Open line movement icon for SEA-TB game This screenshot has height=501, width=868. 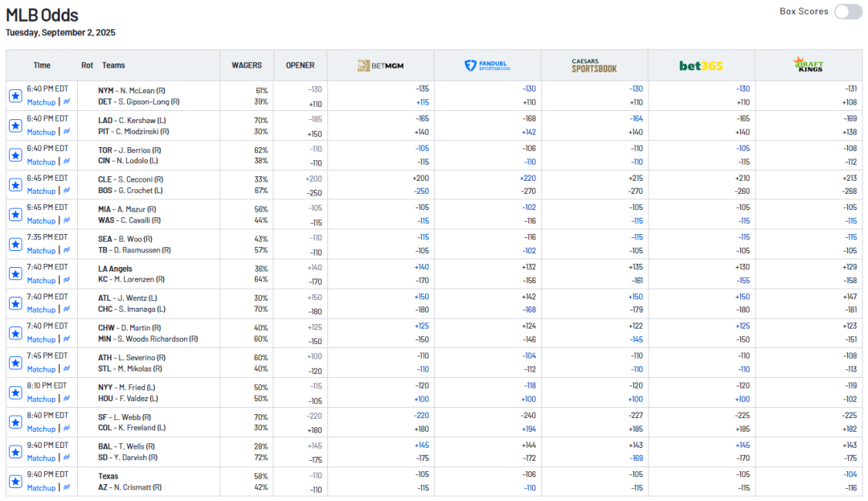[x=66, y=251]
